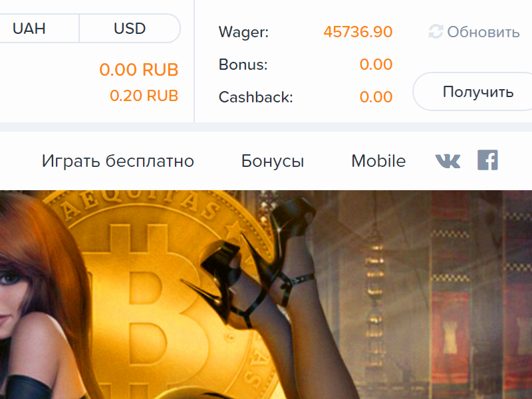Open the Facebook page icon
Screen dimensions: 532x399
(487, 160)
